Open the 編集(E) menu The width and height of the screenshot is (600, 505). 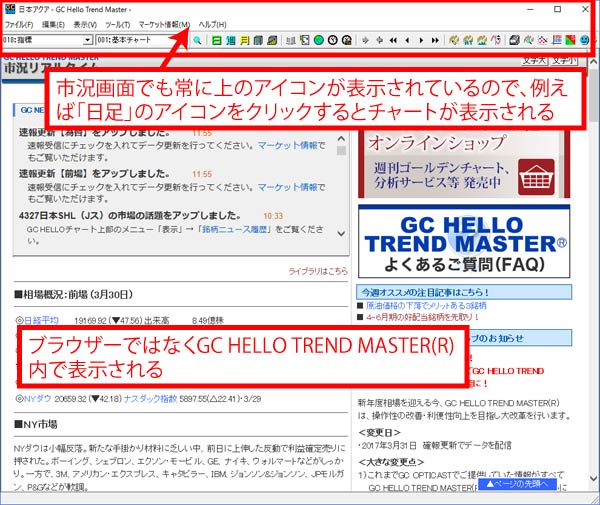point(53,25)
